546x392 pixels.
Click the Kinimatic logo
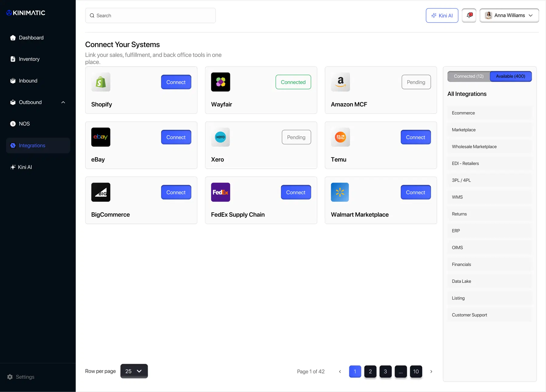point(26,13)
